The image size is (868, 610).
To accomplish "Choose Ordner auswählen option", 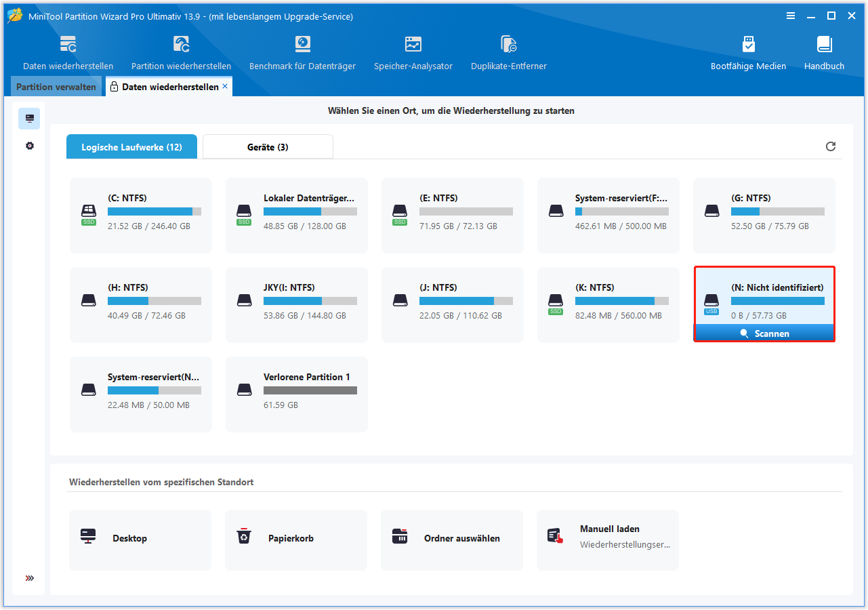I will point(452,540).
